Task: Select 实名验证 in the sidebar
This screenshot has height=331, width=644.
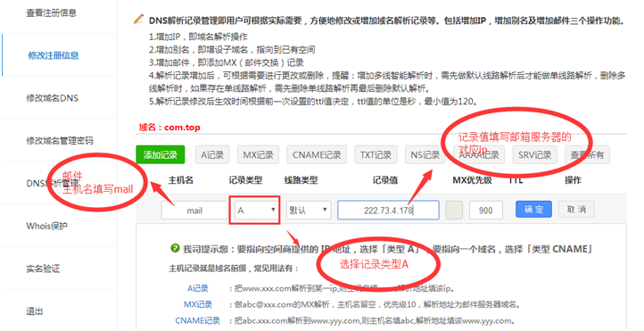Action: (43, 269)
